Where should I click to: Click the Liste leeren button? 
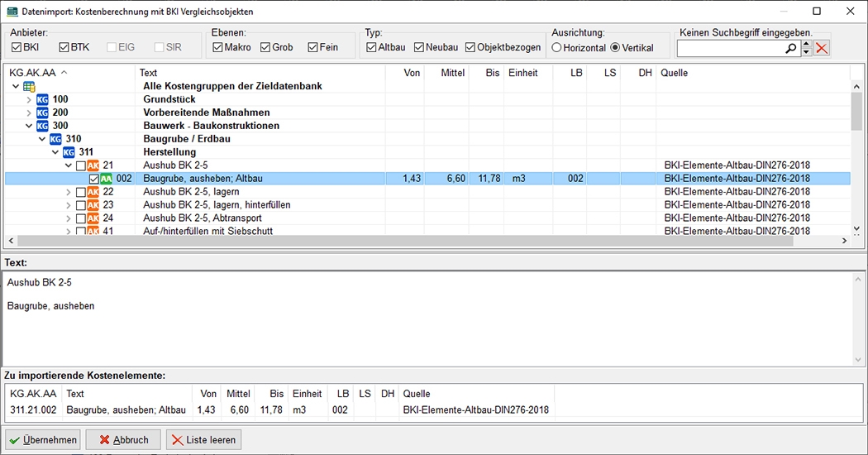click(x=203, y=440)
